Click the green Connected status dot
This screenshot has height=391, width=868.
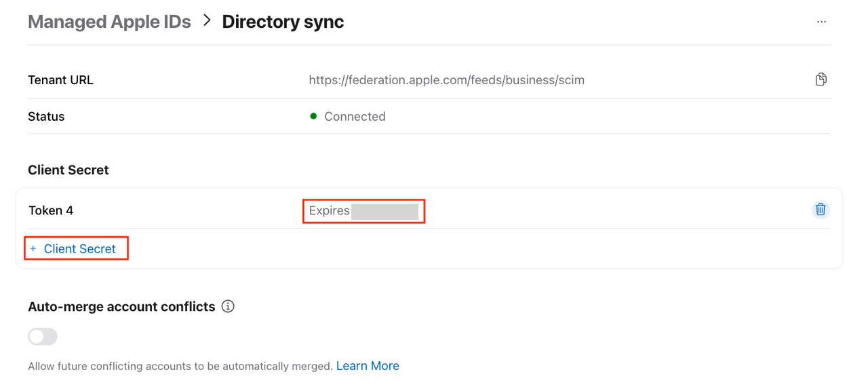(313, 116)
